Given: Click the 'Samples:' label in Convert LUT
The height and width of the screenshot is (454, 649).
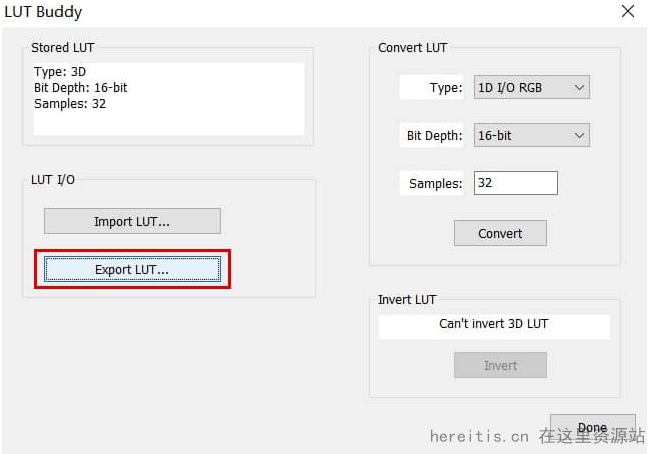Looking at the screenshot, I should 436,183.
